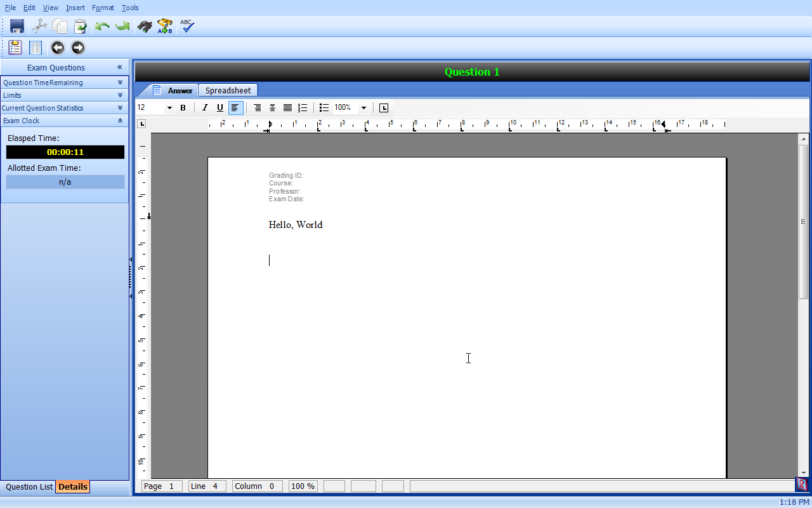Save the exam with the floppy disk icon
The width and height of the screenshot is (812, 508).
[17, 26]
